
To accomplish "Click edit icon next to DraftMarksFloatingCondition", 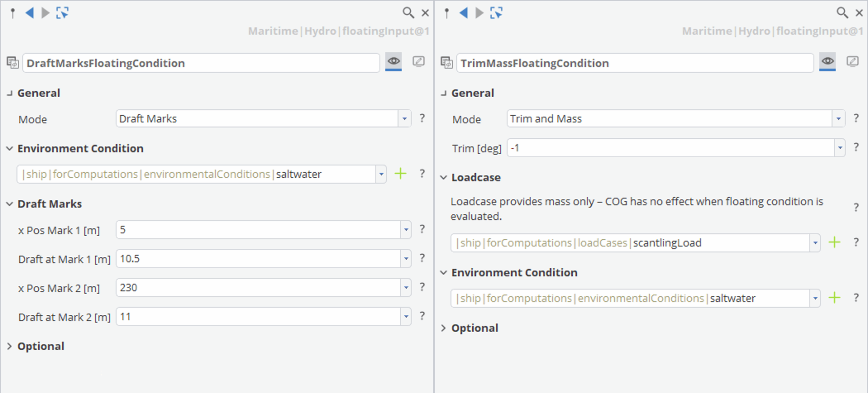I will coord(418,61).
